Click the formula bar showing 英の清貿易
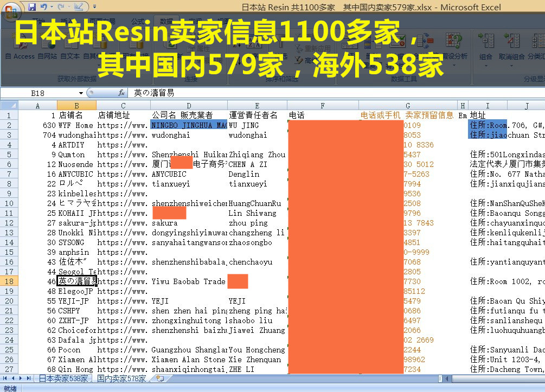 click(325, 93)
